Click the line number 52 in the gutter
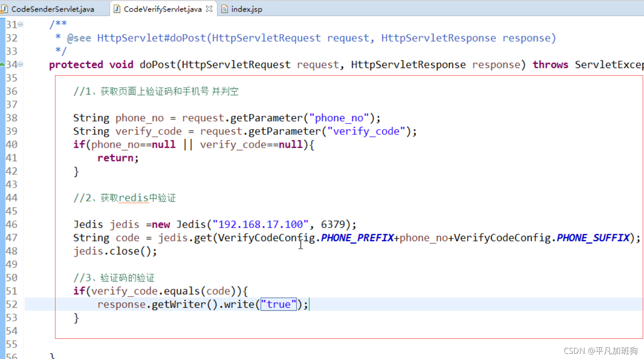The height and width of the screenshot is (359, 644). 12,304
